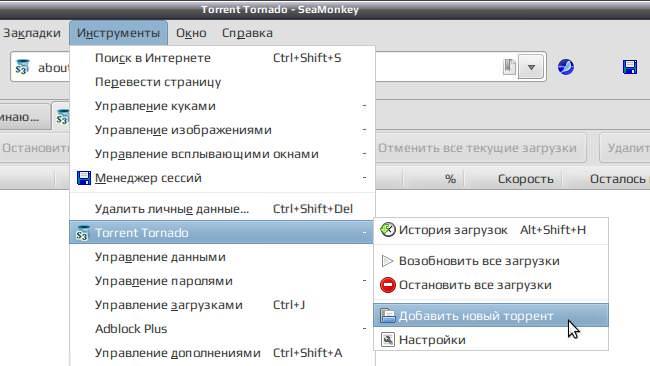650x366 pixels.
Task: Open the Справка menu
Action: point(247,33)
